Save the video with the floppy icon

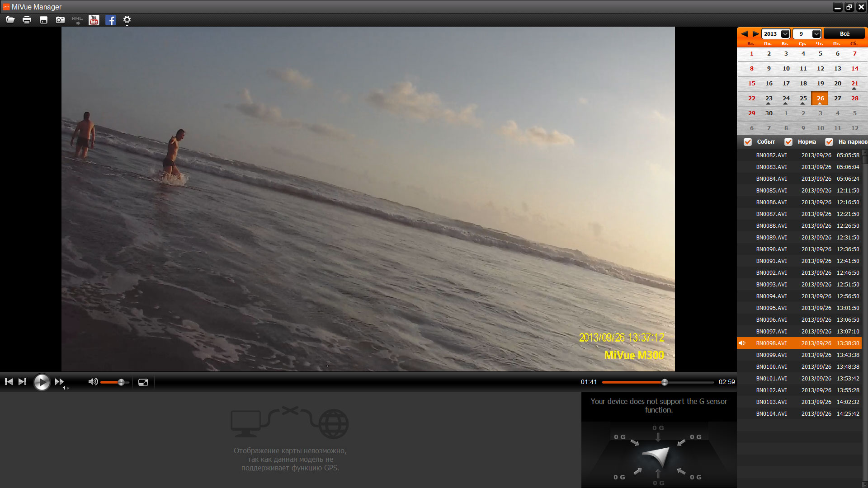pyautogui.click(x=43, y=20)
